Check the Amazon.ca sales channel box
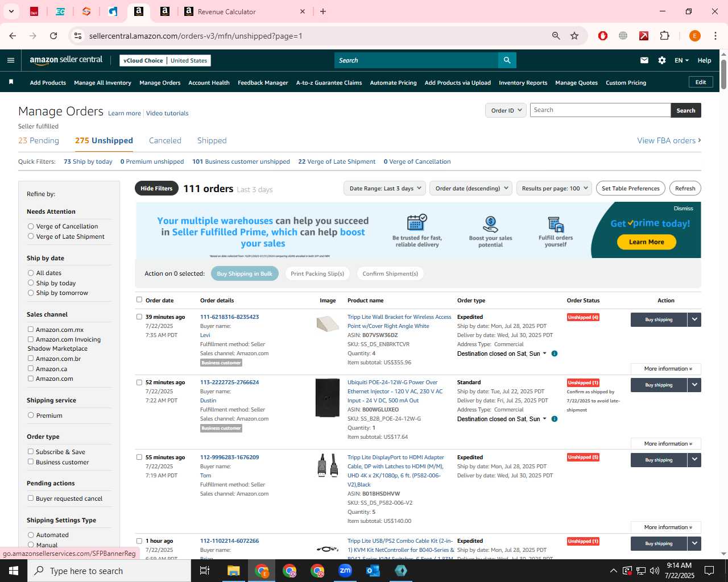Viewport: 728px width, 582px height. pyautogui.click(x=31, y=368)
